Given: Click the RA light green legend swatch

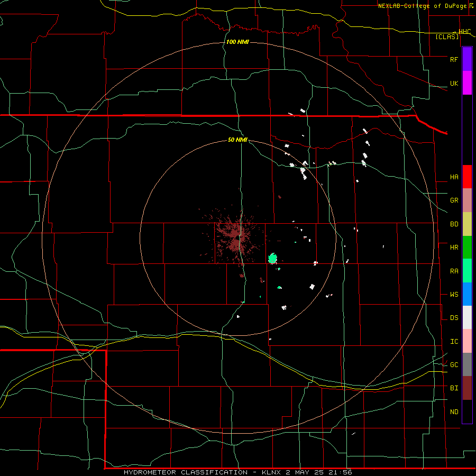Looking at the screenshot, I should 467,271.
